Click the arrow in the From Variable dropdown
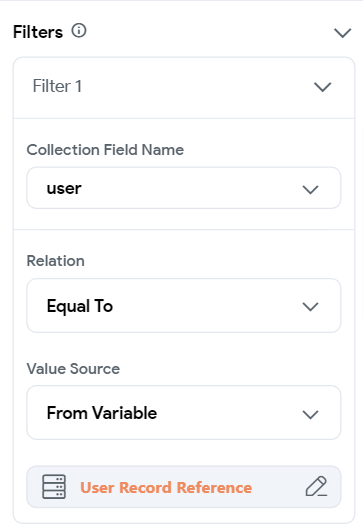363x524 pixels. [x=310, y=414]
